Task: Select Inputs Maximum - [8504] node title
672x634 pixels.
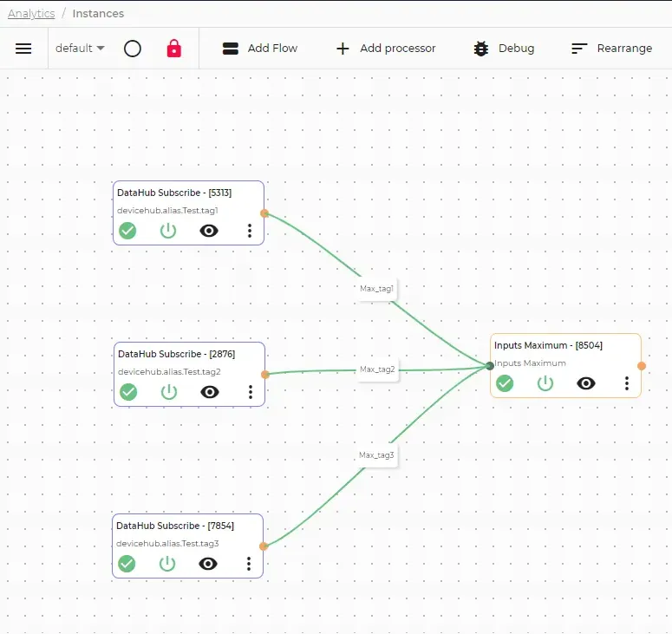Action: tap(548, 345)
